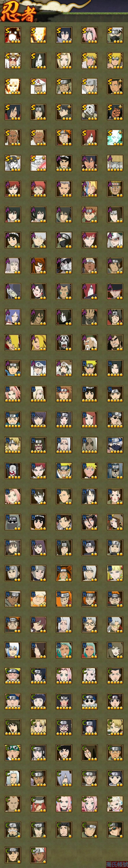The width and height of the screenshot is (128, 868).
Task: Pick the S-rank glowing teal figure
Action: point(115,137)
